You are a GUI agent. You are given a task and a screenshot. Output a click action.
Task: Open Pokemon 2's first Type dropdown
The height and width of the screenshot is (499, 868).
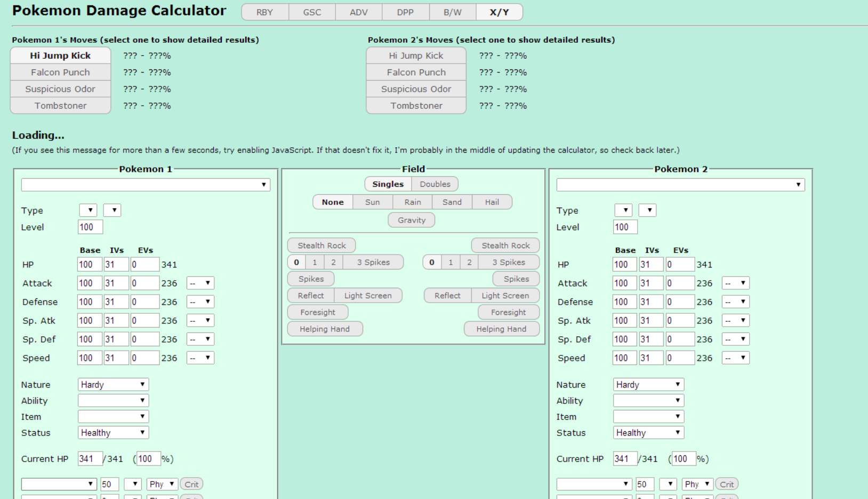point(623,210)
